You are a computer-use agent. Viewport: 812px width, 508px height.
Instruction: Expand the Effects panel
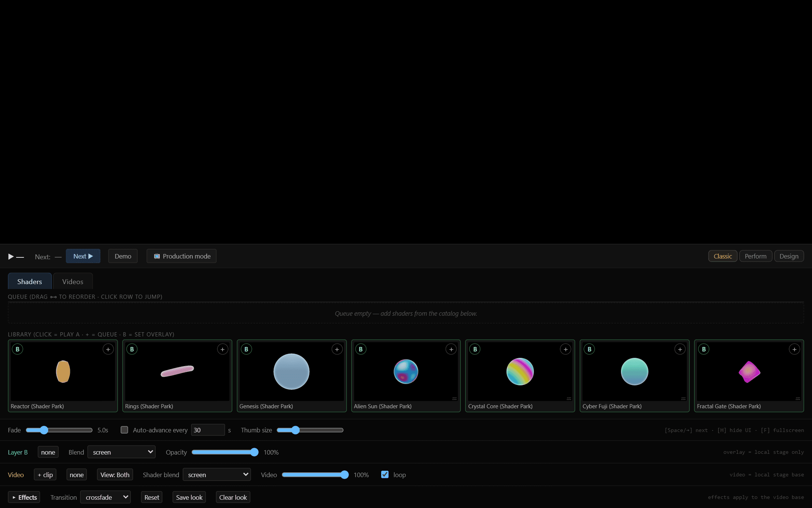[24, 497]
